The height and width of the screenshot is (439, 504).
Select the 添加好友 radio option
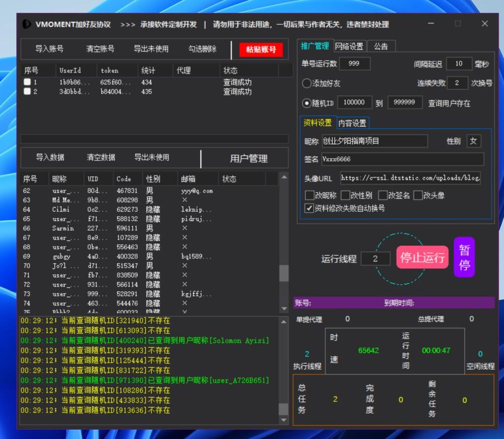click(x=307, y=83)
